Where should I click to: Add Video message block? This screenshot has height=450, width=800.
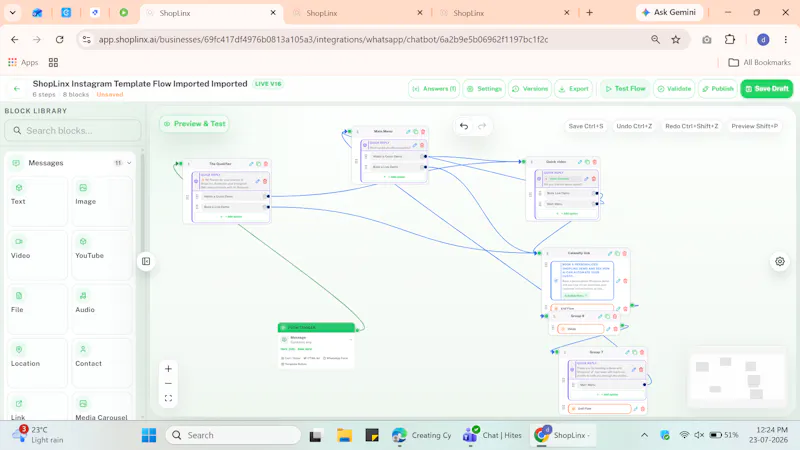pyautogui.click(x=37, y=256)
